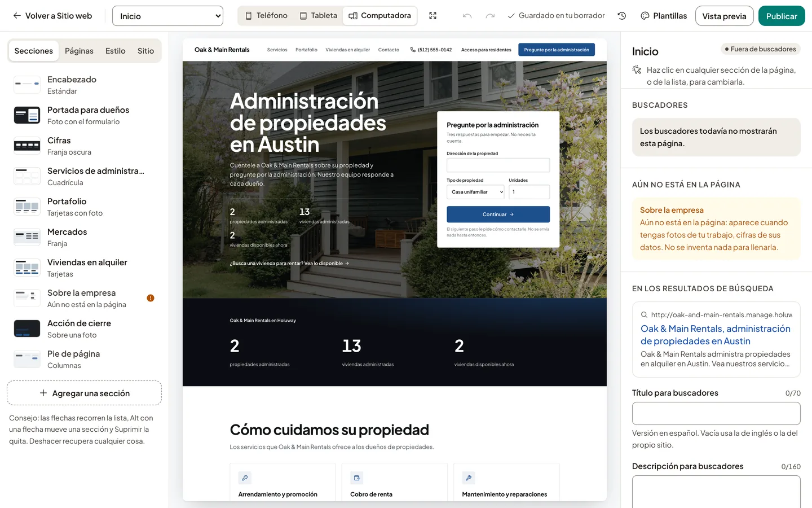Click the Servicios de administra... section icon
Screen dimensions: 812x508
coord(27,176)
